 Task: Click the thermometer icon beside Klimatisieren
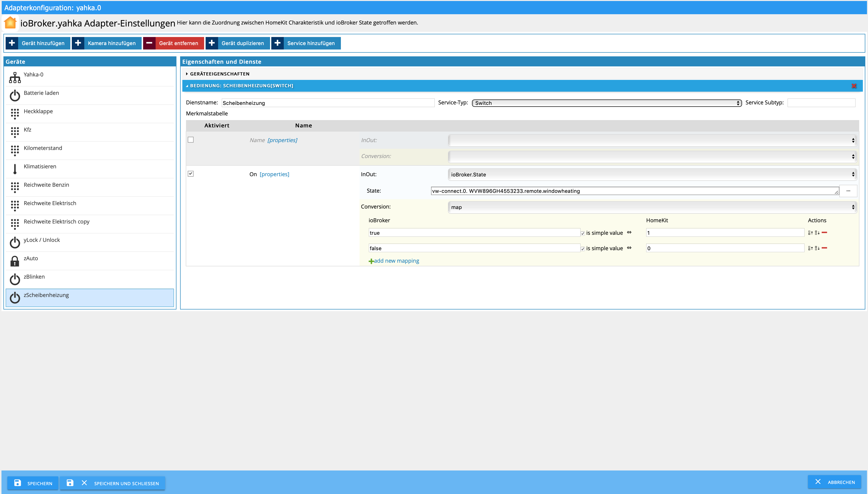pos(15,169)
